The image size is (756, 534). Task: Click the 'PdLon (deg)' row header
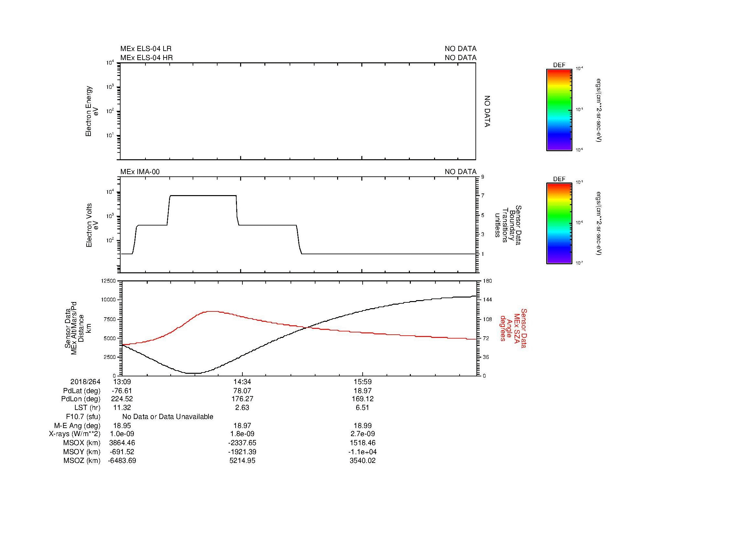81,399
